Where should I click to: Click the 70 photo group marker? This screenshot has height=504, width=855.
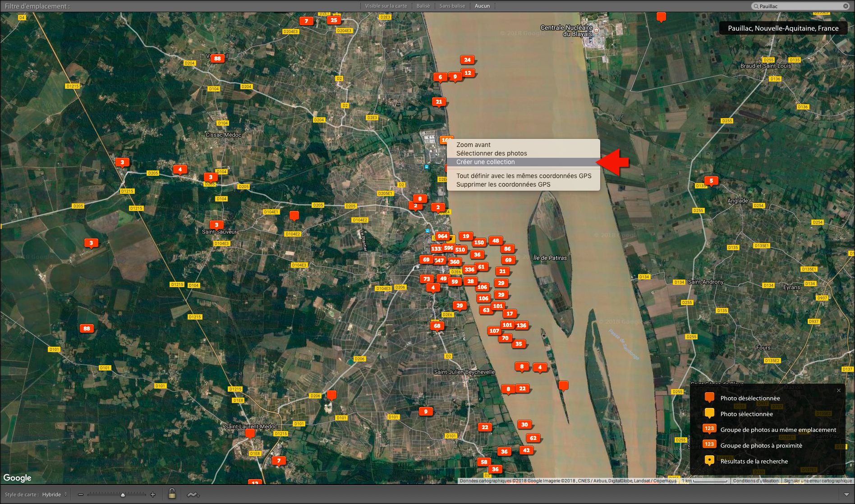coord(505,338)
